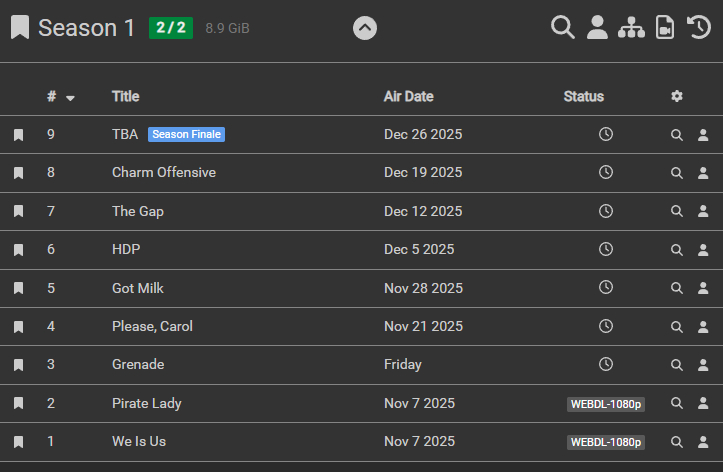Viewport: 723px width, 472px height.
Task: Sort episodes by number column arrow
Action: (70, 98)
